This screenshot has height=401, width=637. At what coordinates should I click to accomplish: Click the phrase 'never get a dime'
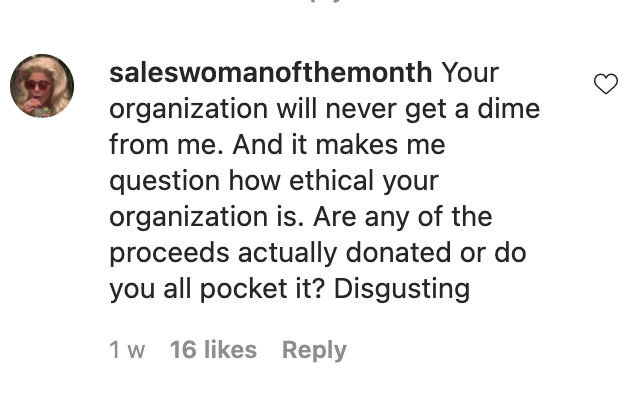(x=433, y=109)
